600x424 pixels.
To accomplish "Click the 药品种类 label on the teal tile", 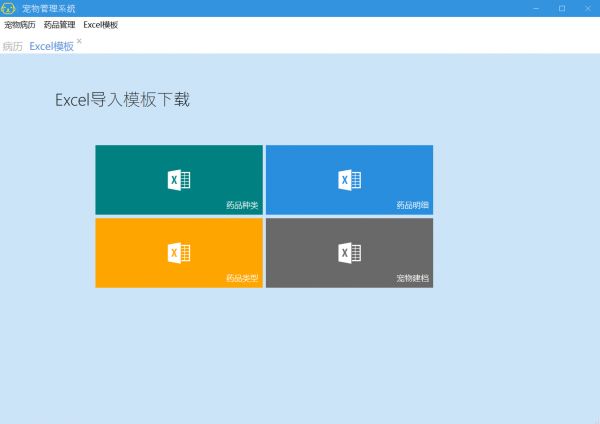I will click(242, 205).
